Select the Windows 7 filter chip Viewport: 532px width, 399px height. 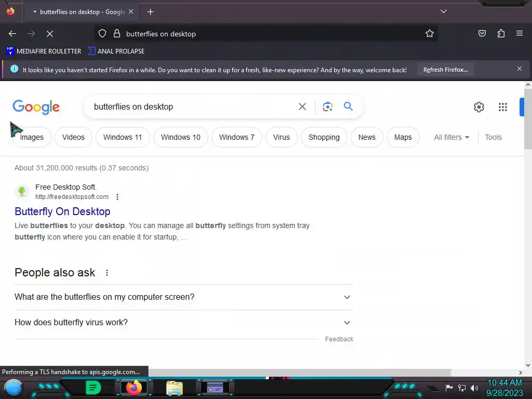236,137
